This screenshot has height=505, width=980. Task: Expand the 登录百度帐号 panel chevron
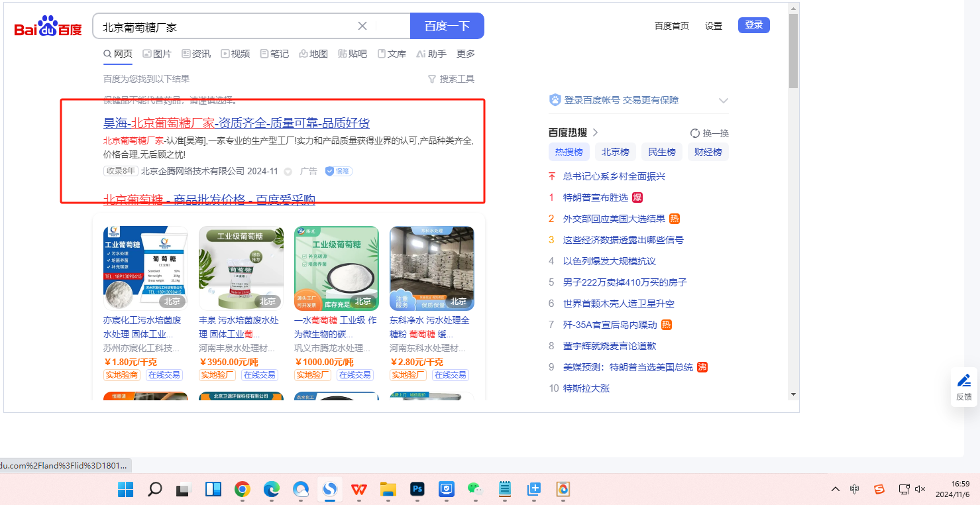pos(724,101)
